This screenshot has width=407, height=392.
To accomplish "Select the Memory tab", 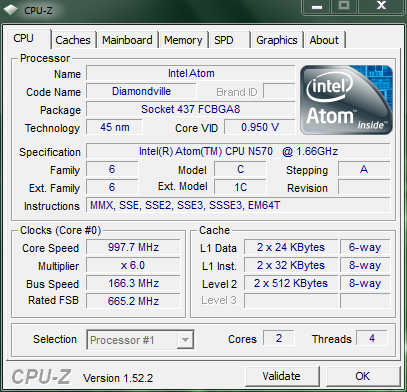I will point(183,40).
